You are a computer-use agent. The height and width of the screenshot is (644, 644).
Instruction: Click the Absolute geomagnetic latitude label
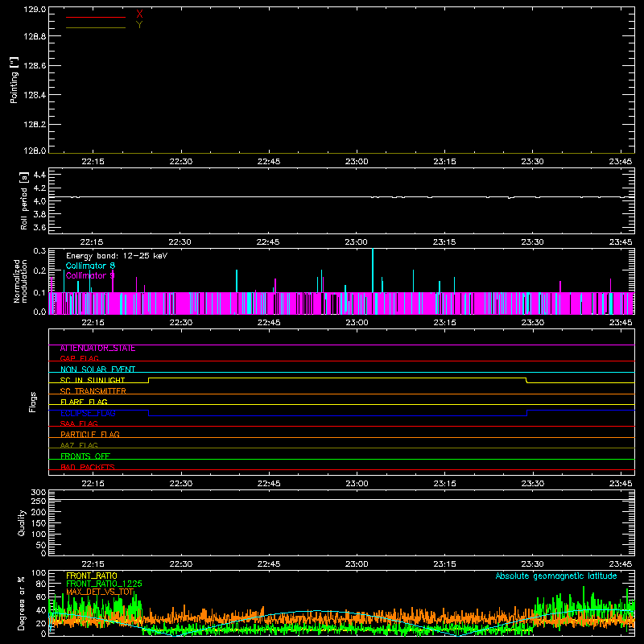click(556, 576)
